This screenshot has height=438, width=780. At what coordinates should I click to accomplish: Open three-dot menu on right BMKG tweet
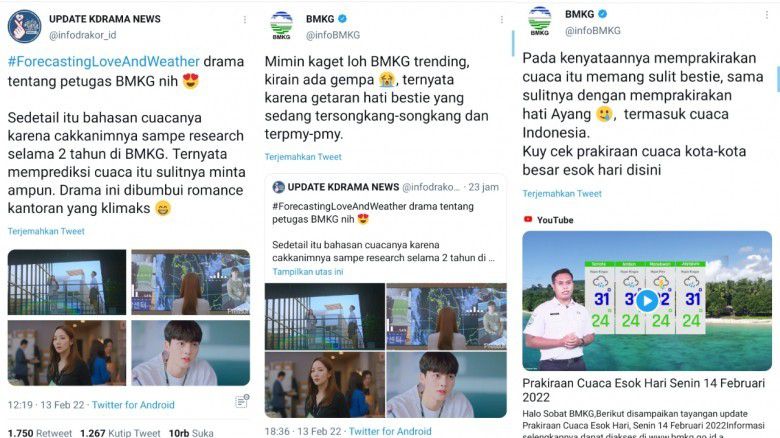click(767, 15)
